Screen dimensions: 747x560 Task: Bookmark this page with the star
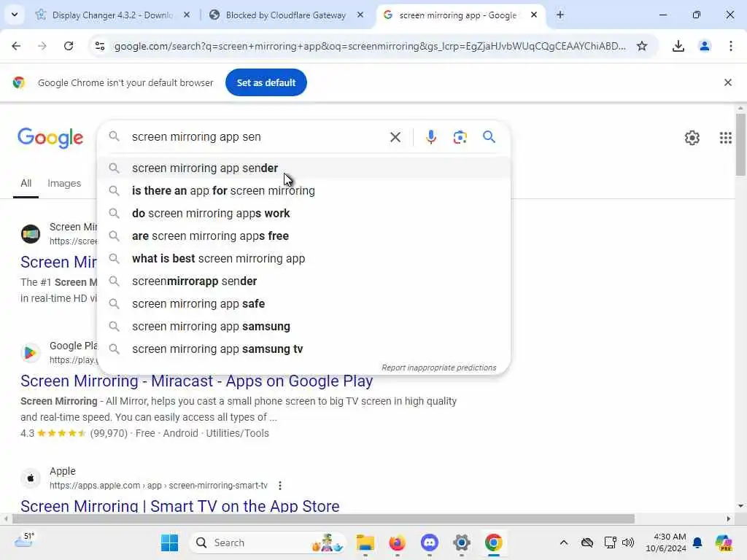click(642, 46)
